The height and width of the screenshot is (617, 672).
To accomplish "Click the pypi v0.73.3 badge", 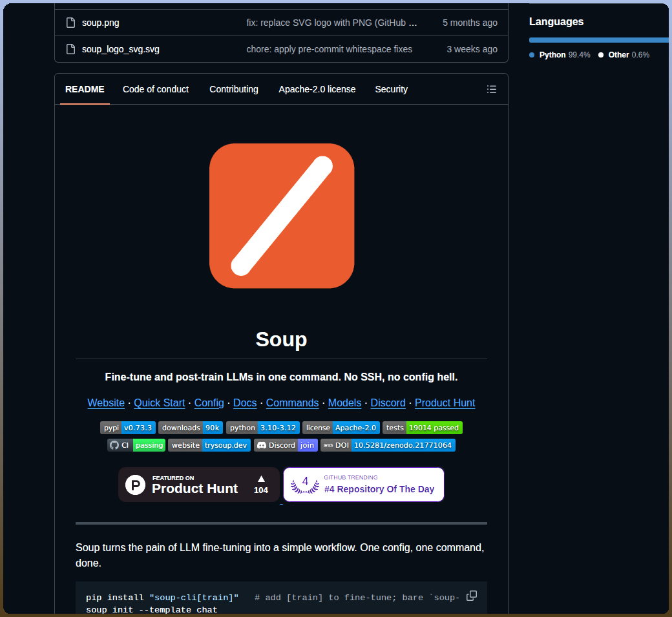I will click(x=128, y=428).
